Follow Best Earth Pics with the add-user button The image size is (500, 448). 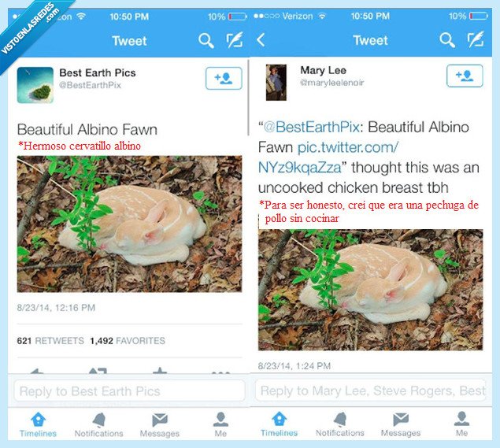point(224,78)
